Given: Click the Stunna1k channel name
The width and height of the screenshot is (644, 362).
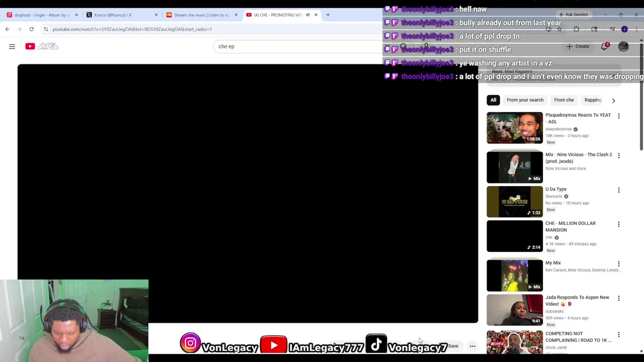Looking at the screenshot, I should 554,197.
